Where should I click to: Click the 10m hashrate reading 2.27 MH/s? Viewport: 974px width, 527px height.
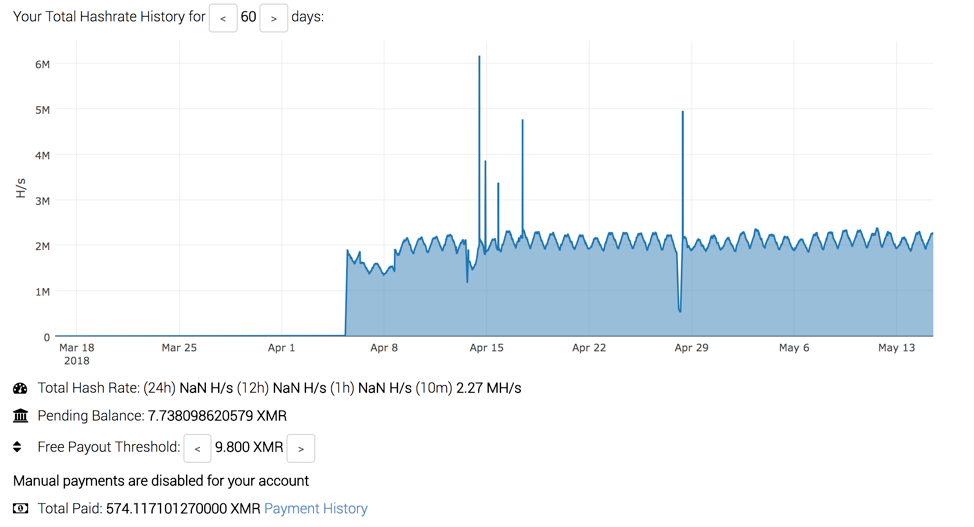click(488, 388)
